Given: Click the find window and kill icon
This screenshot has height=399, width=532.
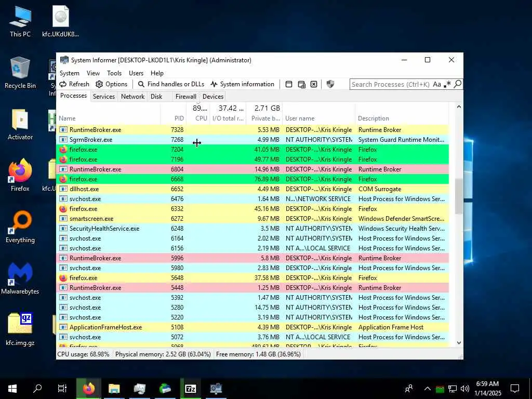Looking at the screenshot, I should point(314,84).
